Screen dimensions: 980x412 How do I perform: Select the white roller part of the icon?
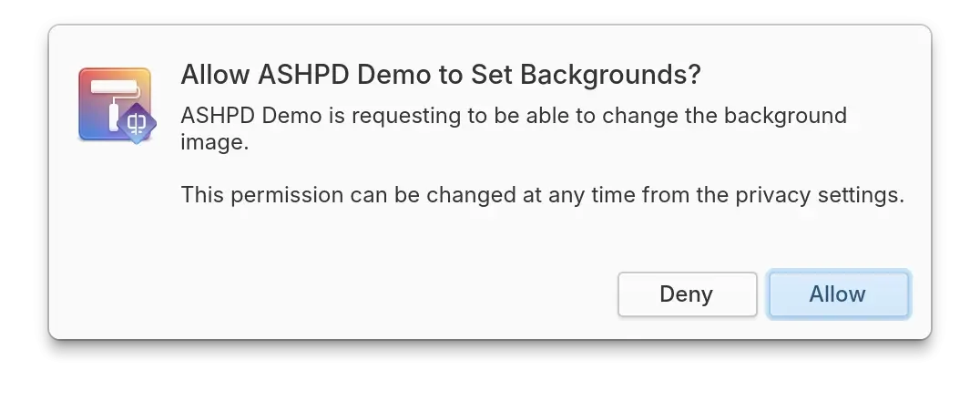click(x=114, y=87)
